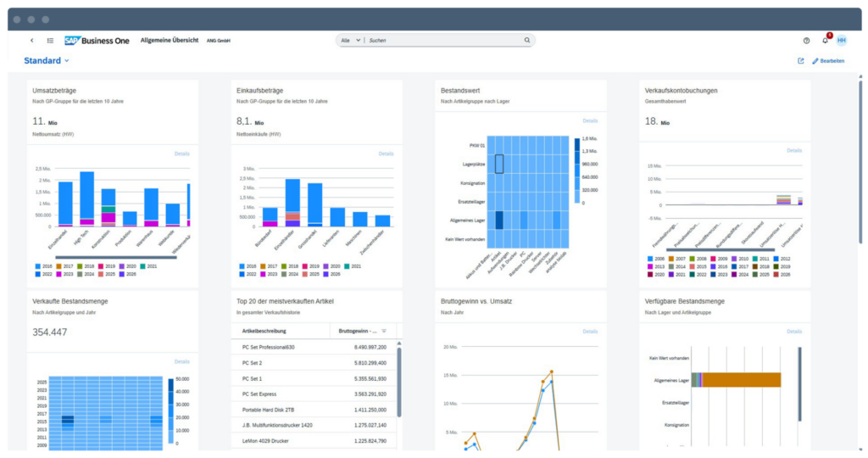
Task: Click orange Allgemeines Lager bar in Verfügbare Bestandsmenge
Action: [741, 380]
